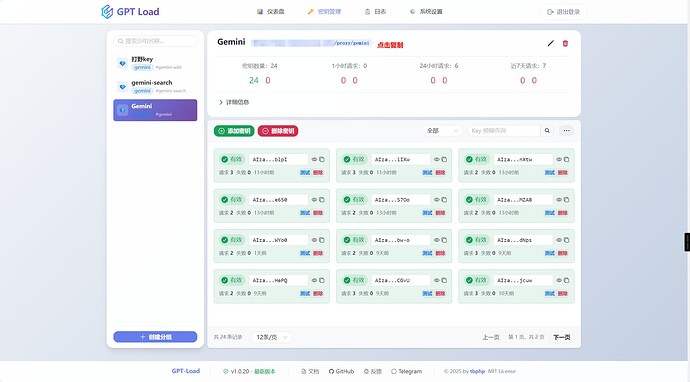The height and width of the screenshot is (382, 690).
Task: Click the 创建分组 create group button
Action: point(155,337)
